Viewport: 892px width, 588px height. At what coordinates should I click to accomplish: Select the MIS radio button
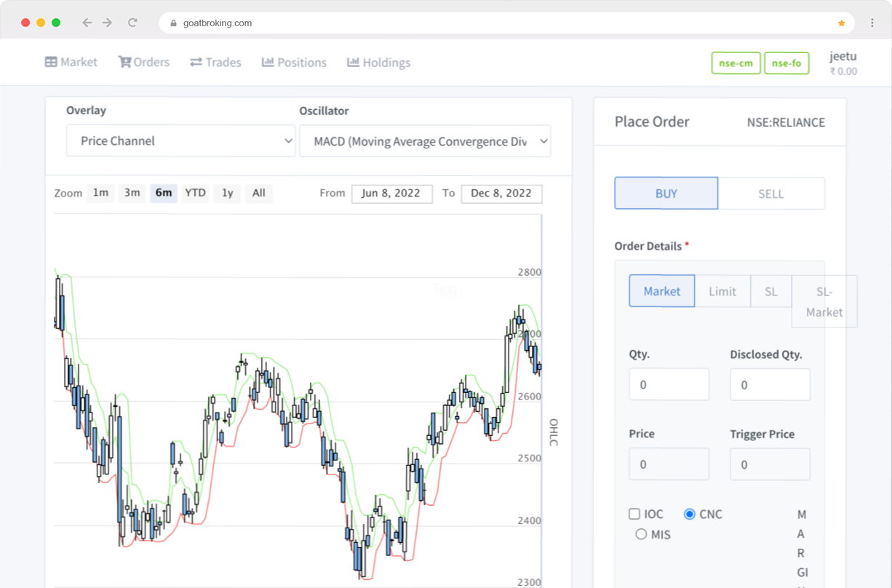[641, 534]
